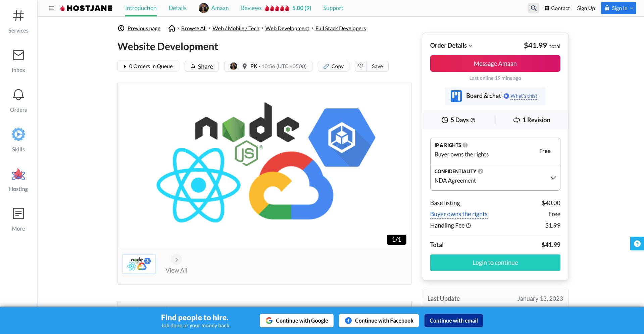Screen dimensions: 644x334
Task: Open the Skills gear icon
Action: [18, 134]
